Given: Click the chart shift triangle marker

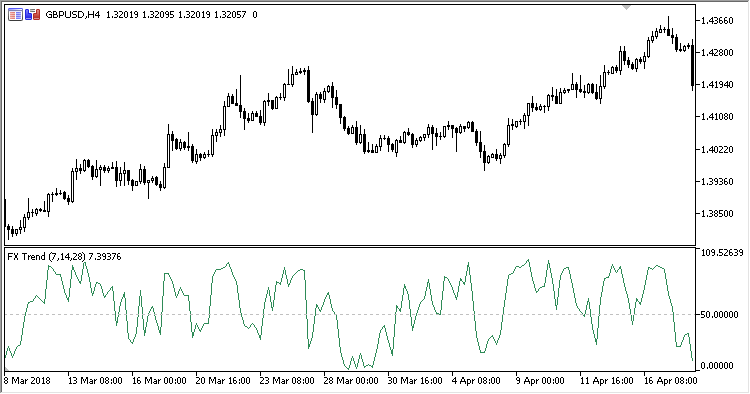Looking at the screenshot, I should pyautogui.click(x=627, y=8).
